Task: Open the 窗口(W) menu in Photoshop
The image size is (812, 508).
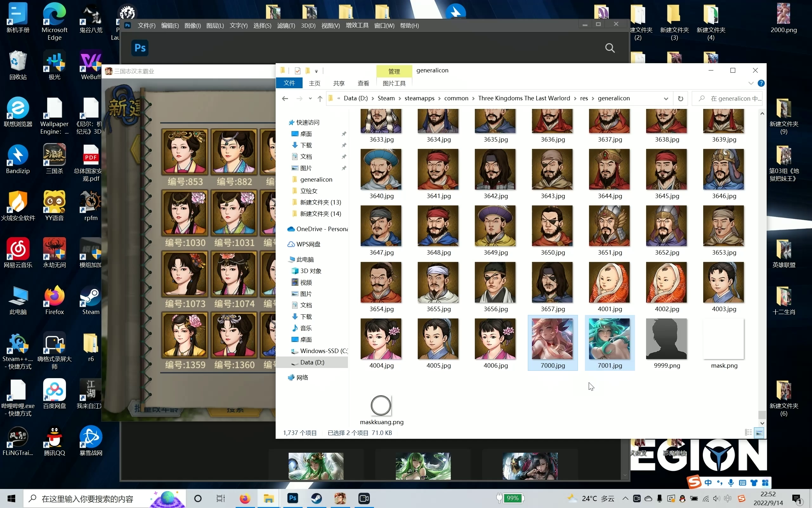Action: pyautogui.click(x=384, y=25)
